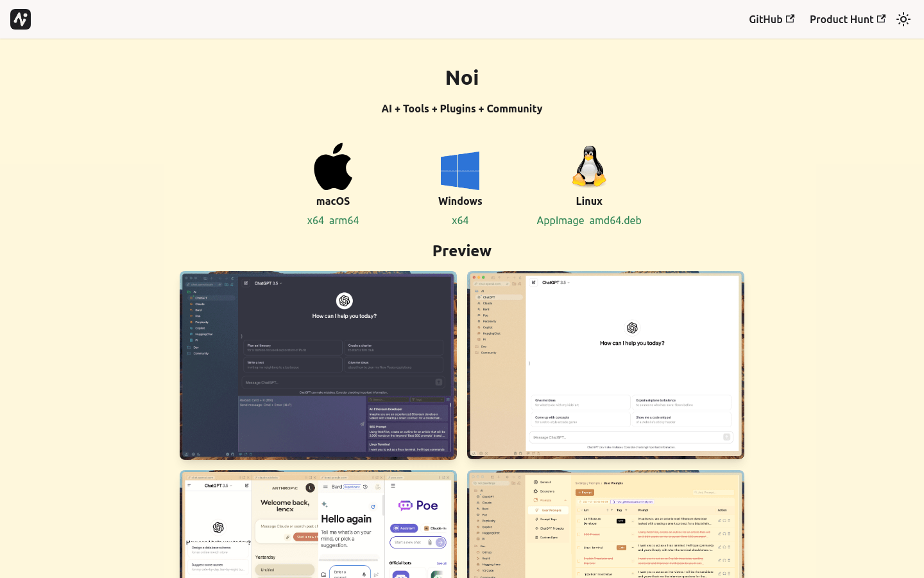The image size is (924, 578).
Task: Download the Linux AppImage
Action: 560,220
